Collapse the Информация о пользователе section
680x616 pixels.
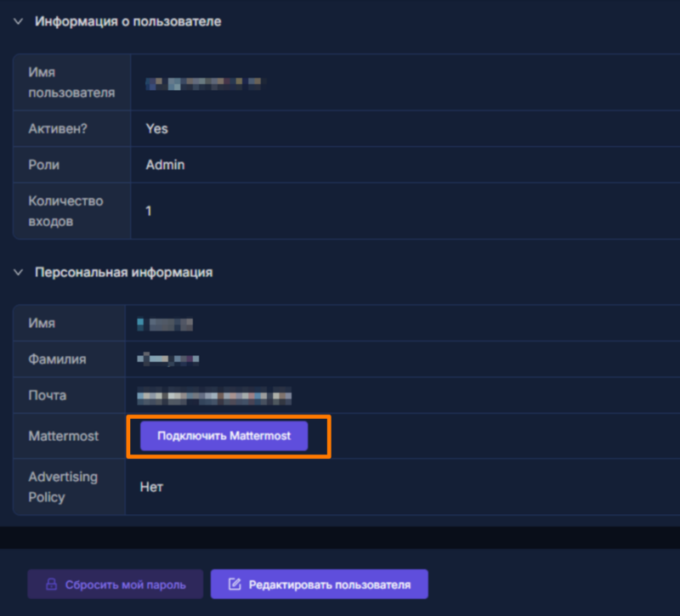coord(18,21)
